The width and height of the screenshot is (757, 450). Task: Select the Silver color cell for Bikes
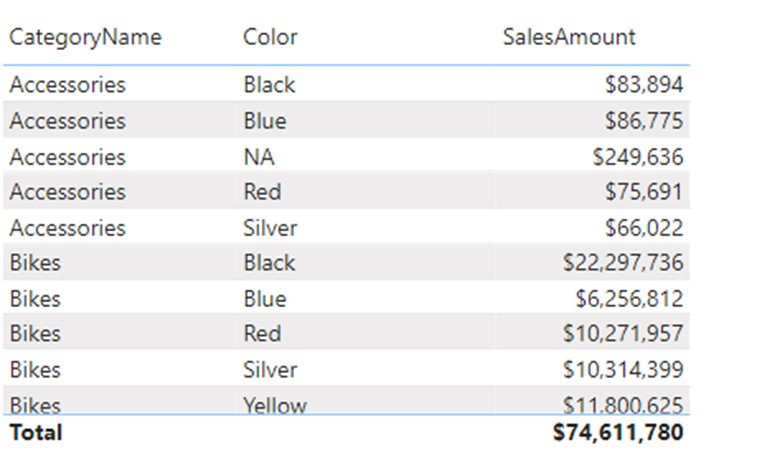coord(270,370)
